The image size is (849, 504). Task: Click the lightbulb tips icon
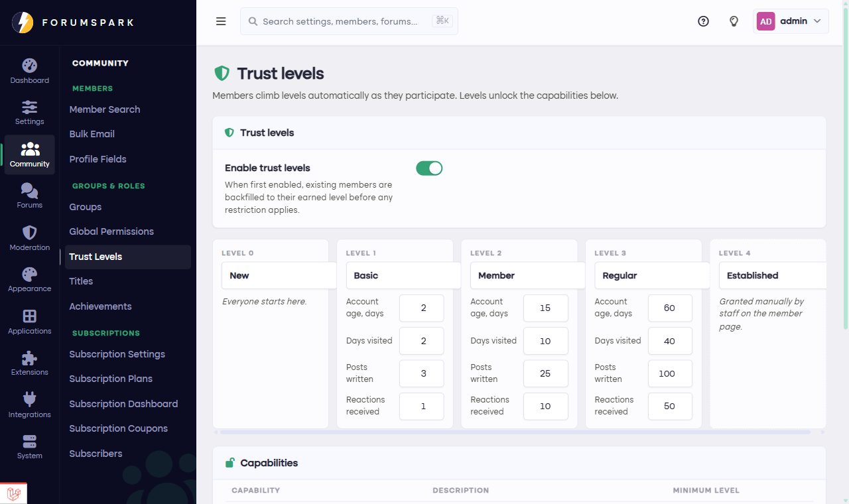click(734, 21)
